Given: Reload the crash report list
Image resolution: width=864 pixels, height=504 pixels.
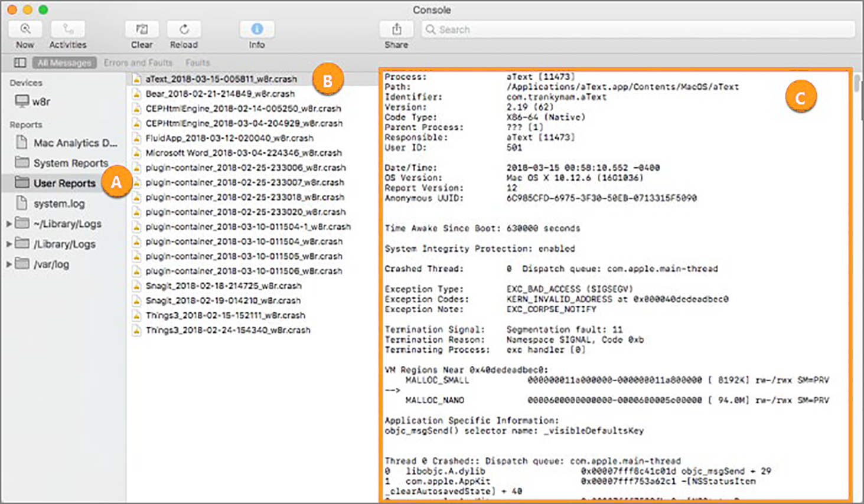Looking at the screenshot, I should [x=183, y=29].
